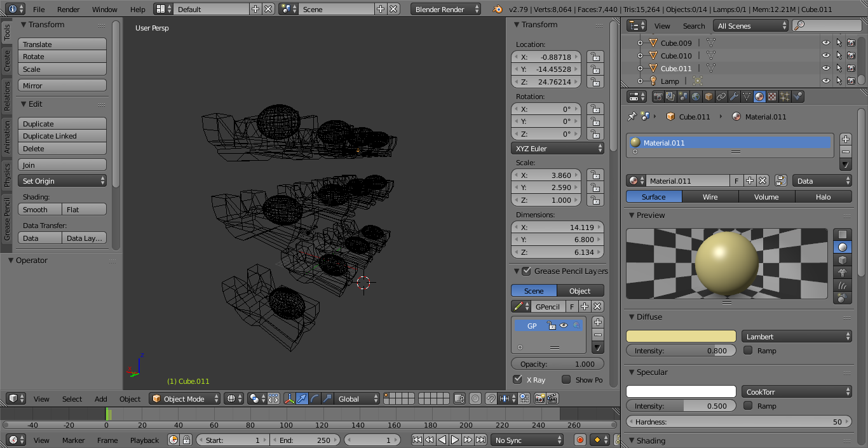Open the Lambert diffuse shader dropdown
The image size is (868, 448).
(796, 336)
